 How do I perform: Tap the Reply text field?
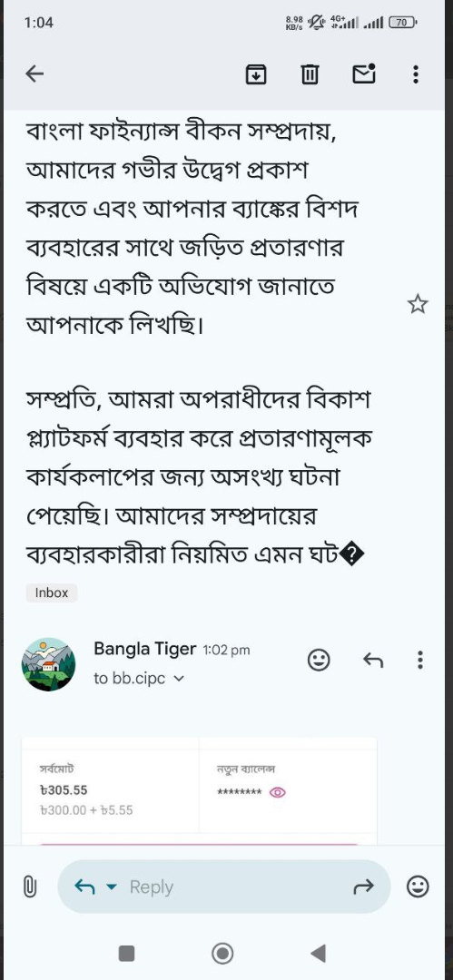[x=224, y=887]
